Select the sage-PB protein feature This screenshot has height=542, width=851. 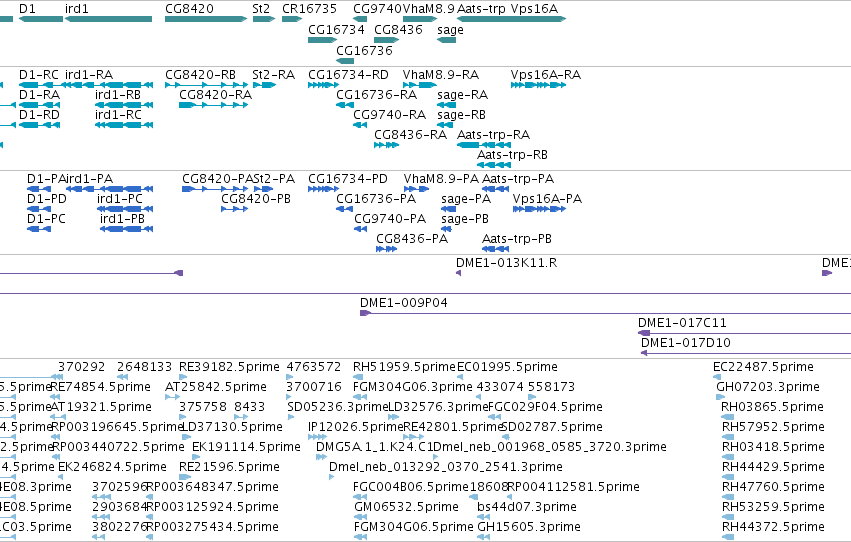click(x=446, y=229)
